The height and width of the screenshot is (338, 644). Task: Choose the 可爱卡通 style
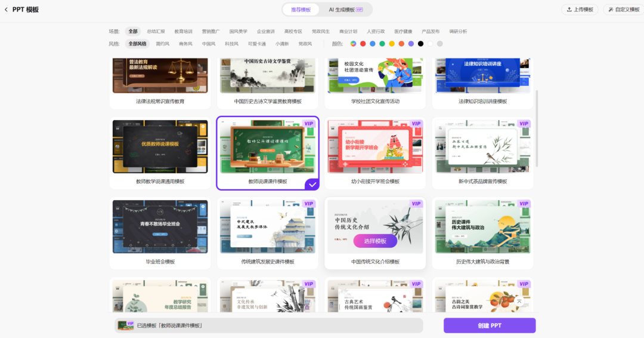257,44
